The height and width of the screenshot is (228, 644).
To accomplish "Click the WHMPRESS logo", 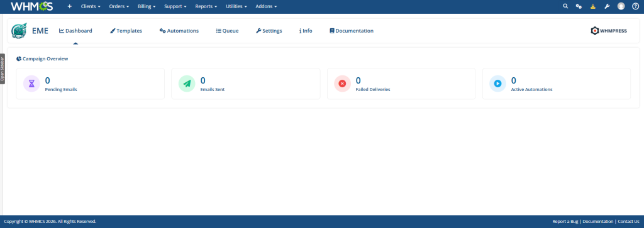I will click(x=609, y=31).
